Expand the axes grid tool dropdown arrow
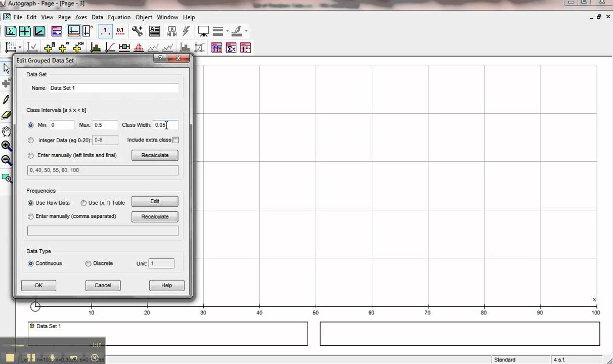Screen dimensions: 613x364 19,48
